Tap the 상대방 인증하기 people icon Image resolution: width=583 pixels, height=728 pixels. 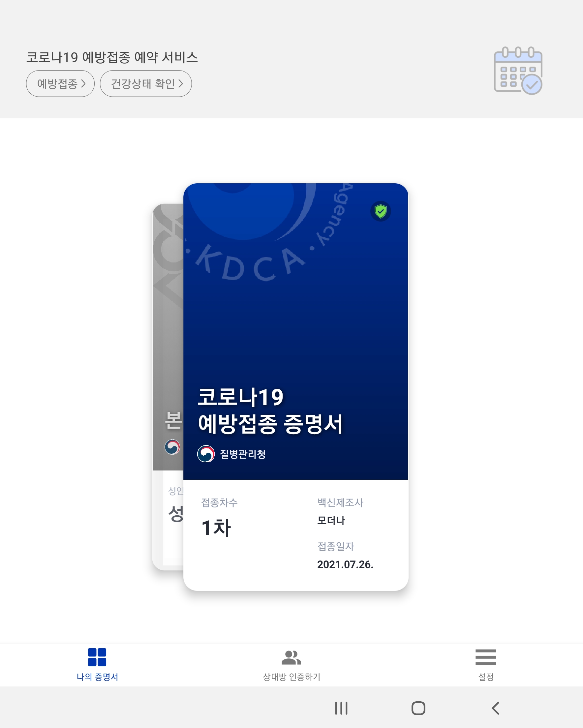(x=291, y=657)
